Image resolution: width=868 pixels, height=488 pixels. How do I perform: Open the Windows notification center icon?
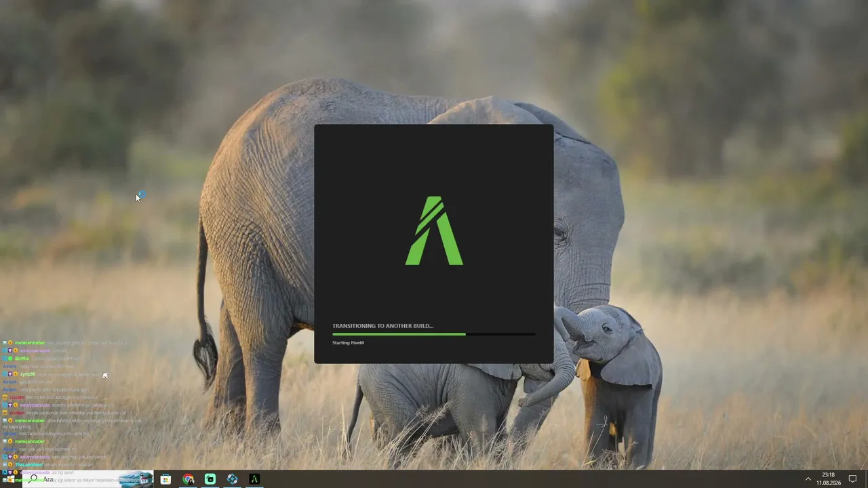click(x=853, y=479)
